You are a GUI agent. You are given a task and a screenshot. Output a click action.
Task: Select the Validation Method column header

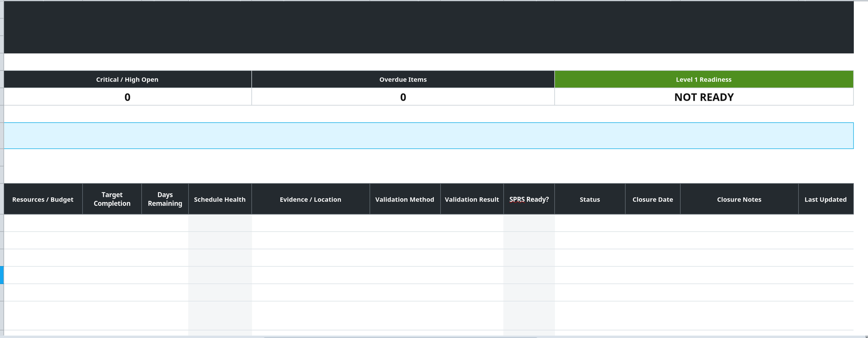click(x=405, y=199)
